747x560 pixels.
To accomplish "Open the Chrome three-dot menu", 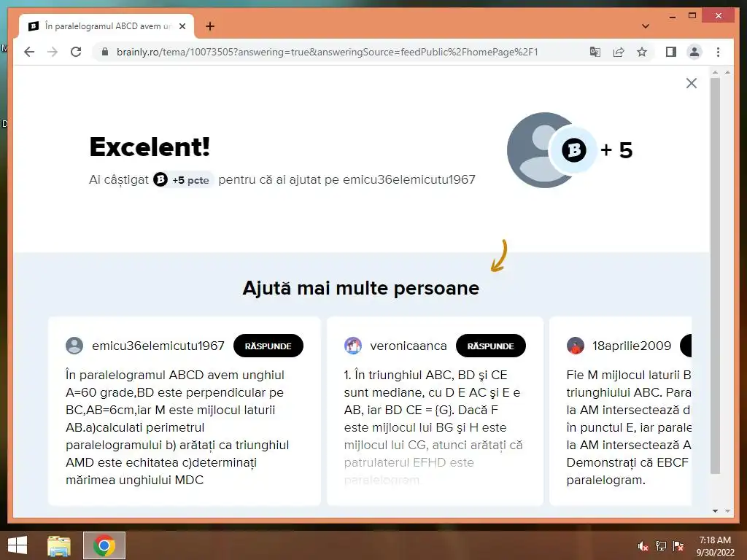I will (718, 52).
